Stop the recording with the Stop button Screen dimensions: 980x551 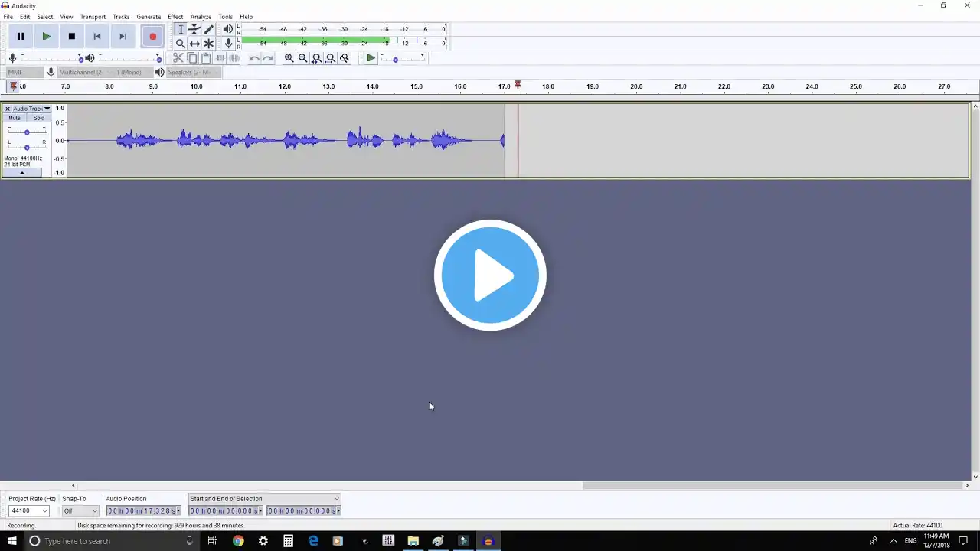coord(71,36)
